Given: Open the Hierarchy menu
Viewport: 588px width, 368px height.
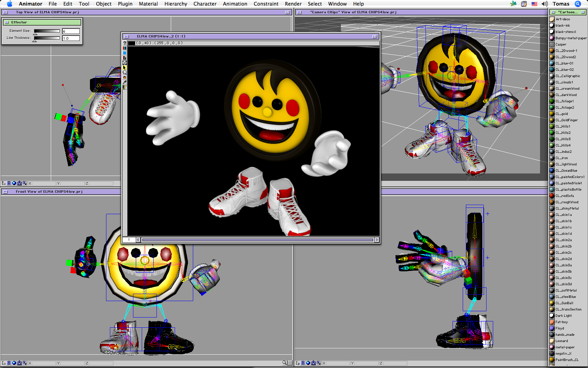Looking at the screenshot, I should click(176, 4).
